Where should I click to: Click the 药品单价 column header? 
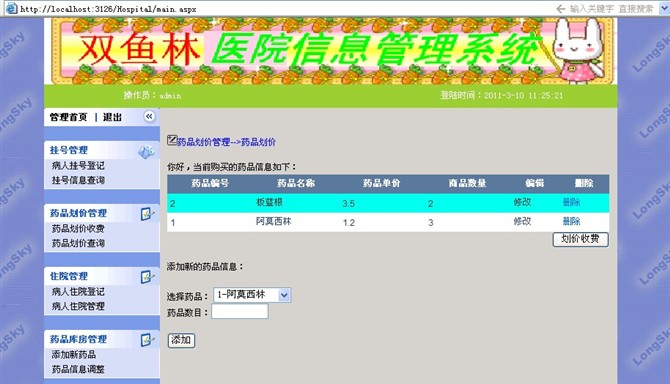click(x=382, y=184)
